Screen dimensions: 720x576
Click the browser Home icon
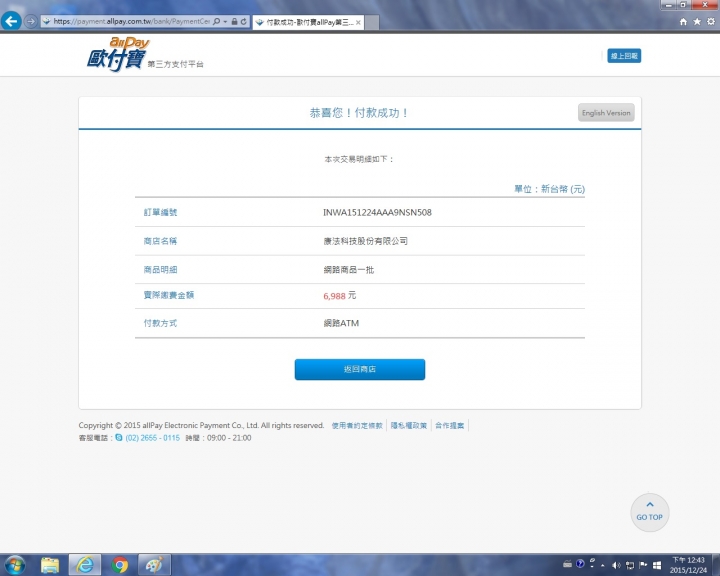click(x=683, y=22)
